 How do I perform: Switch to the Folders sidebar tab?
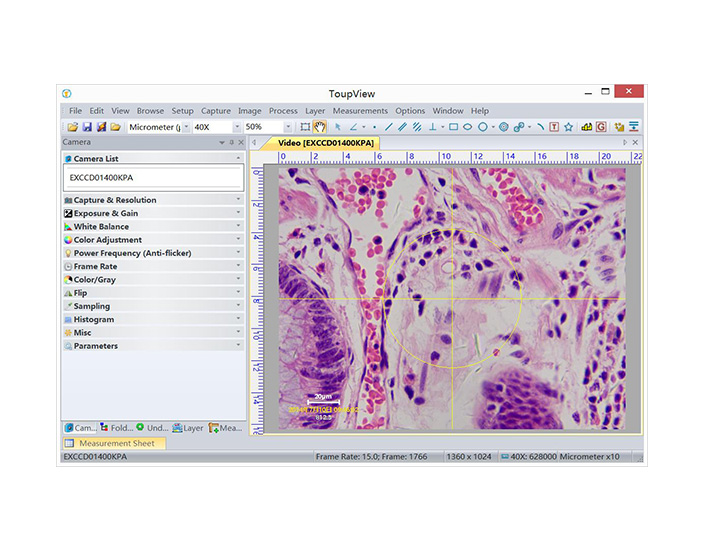(x=117, y=428)
